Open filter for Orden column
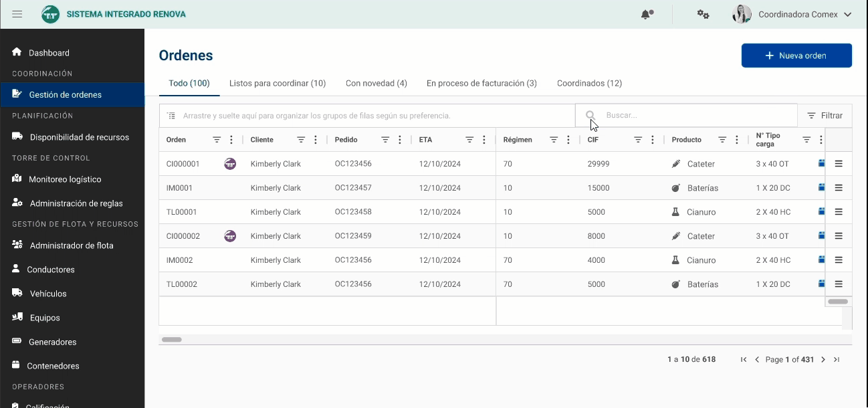 tap(217, 140)
